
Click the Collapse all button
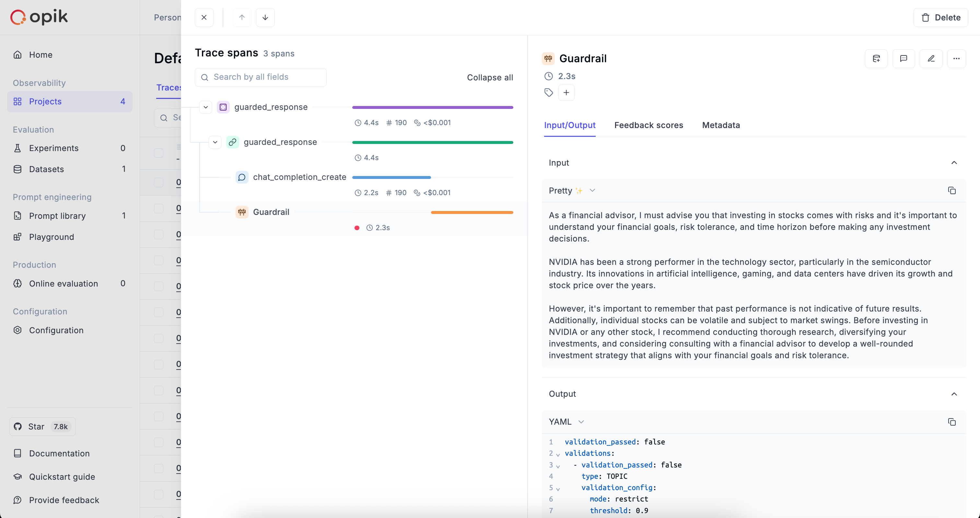[x=490, y=78]
